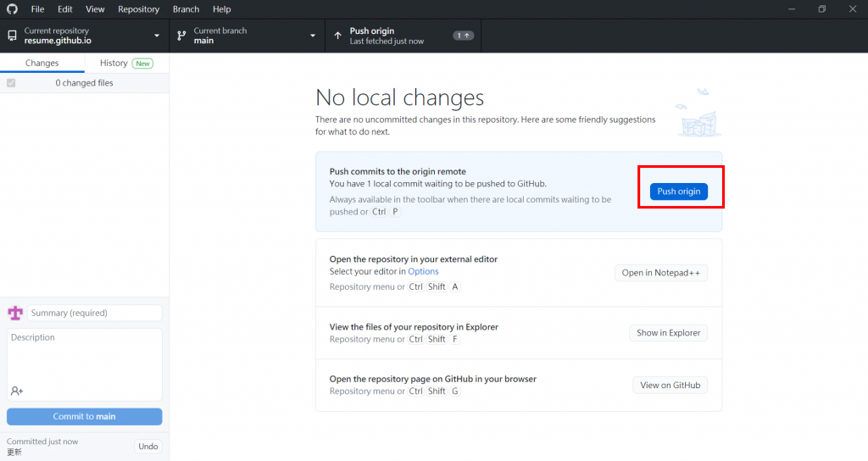Click 'Last fetched just now' text
Viewport: 868px width, 461px height.
(x=387, y=42)
